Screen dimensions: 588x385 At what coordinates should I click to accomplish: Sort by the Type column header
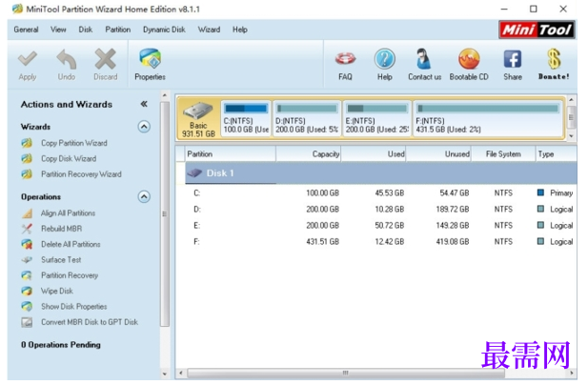pos(557,154)
